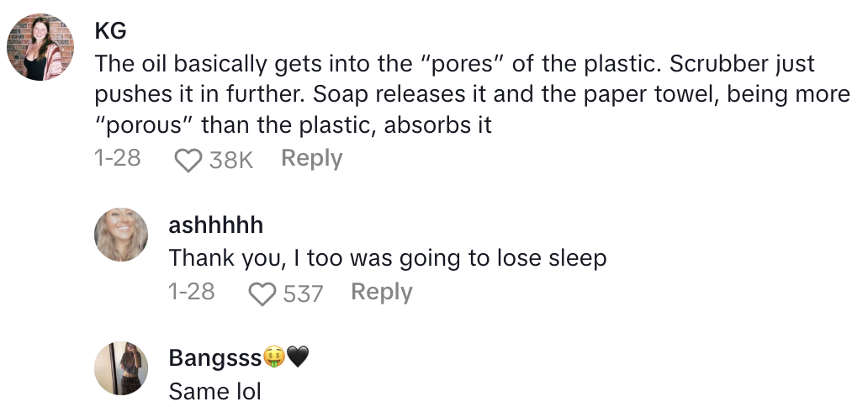Image resolution: width=868 pixels, height=407 pixels.
Task: Open ashhhhh's profile picture
Action: 121,235
